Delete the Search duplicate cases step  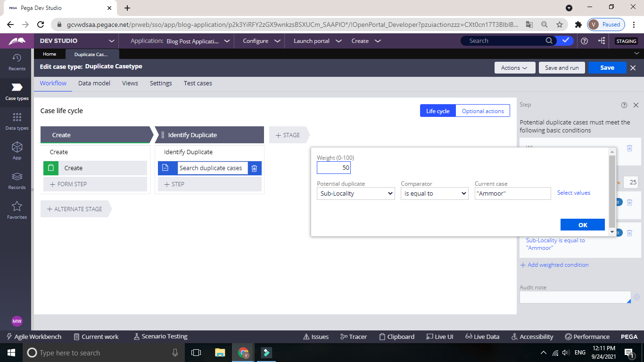[x=254, y=168]
